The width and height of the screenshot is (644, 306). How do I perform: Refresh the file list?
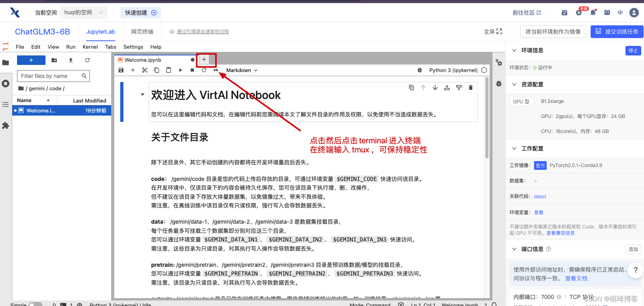tap(87, 60)
